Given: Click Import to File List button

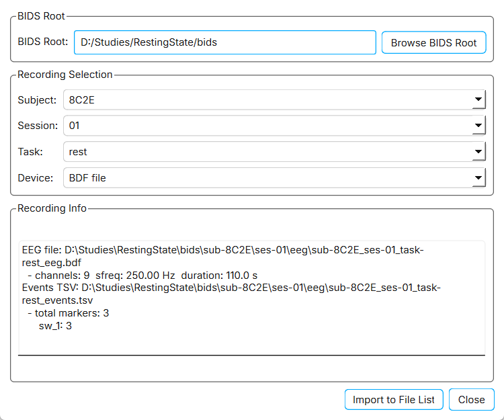Looking at the screenshot, I should pyautogui.click(x=394, y=399).
